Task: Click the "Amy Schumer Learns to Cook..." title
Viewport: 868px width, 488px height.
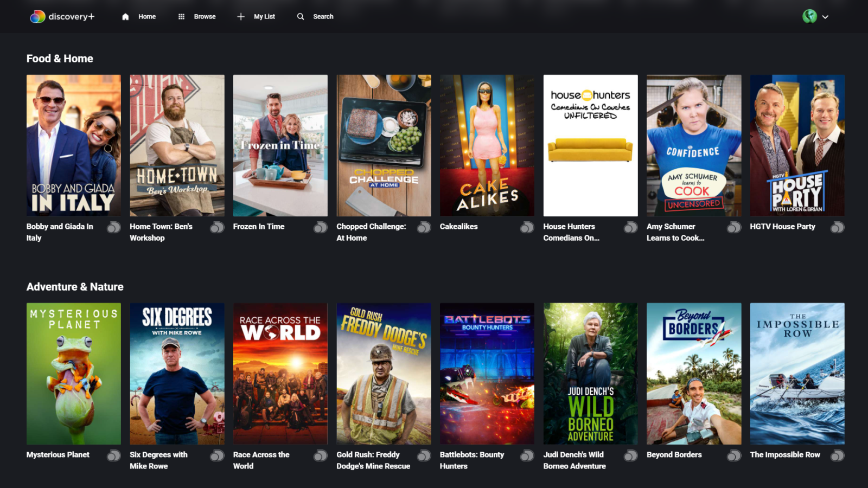Action: click(x=675, y=232)
